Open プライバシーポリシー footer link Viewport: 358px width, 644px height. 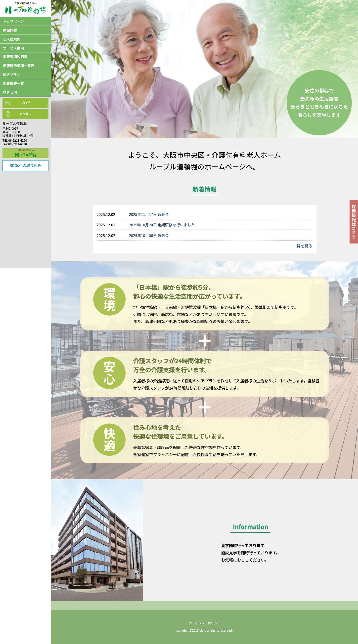[x=204, y=623]
